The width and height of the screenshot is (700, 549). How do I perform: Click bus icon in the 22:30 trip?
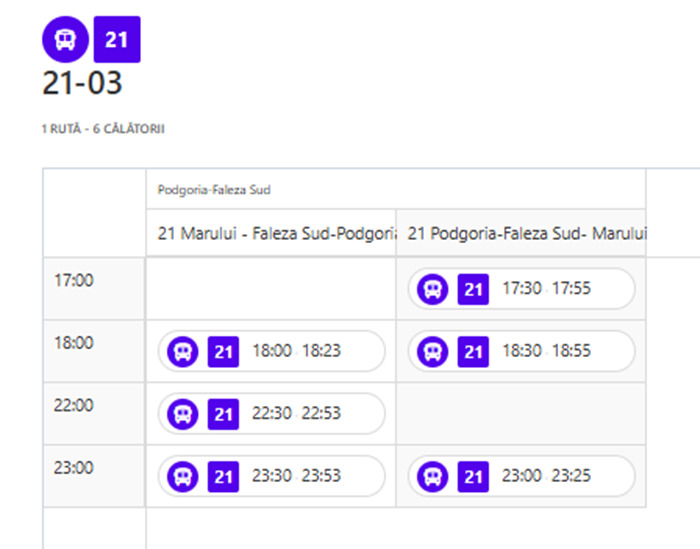183,414
